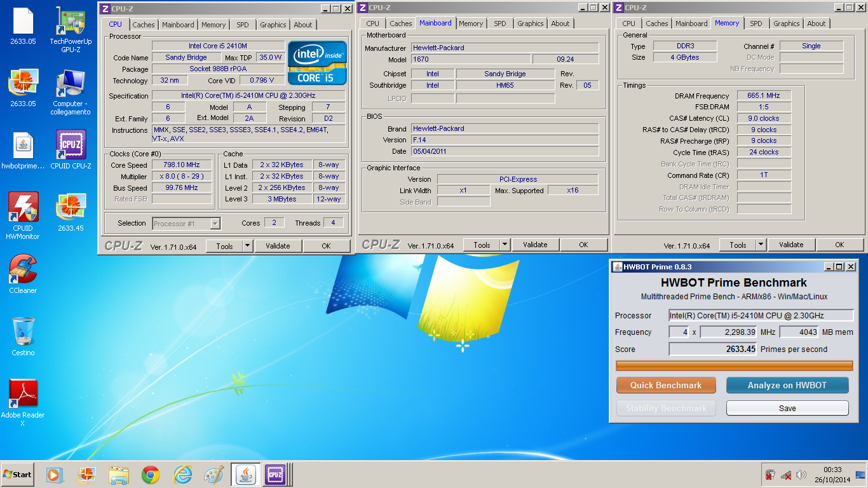Open SPD tab in left CPU-Z window
This screenshot has height=488, width=868.
coord(243,25)
